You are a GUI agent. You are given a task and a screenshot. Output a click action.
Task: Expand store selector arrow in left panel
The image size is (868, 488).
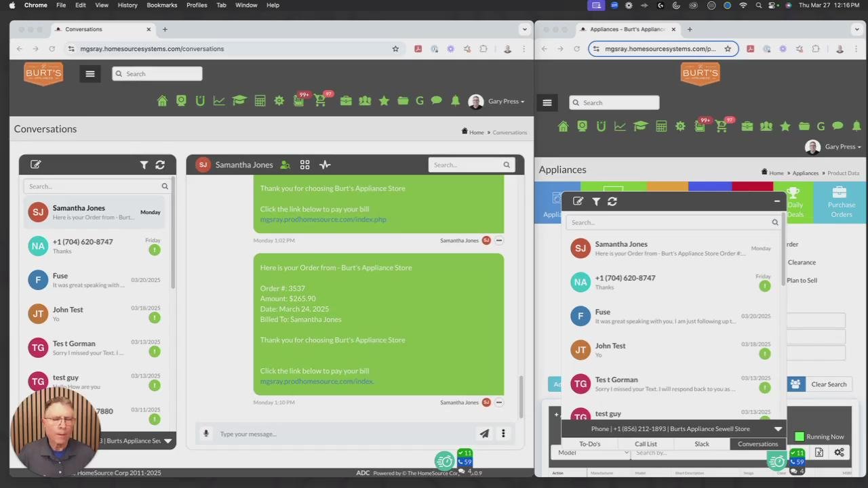167,441
